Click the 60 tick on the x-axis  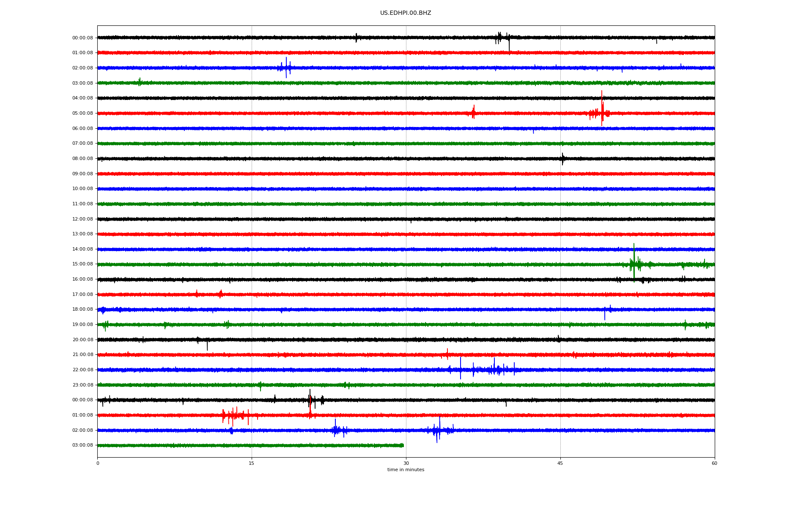click(x=714, y=463)
